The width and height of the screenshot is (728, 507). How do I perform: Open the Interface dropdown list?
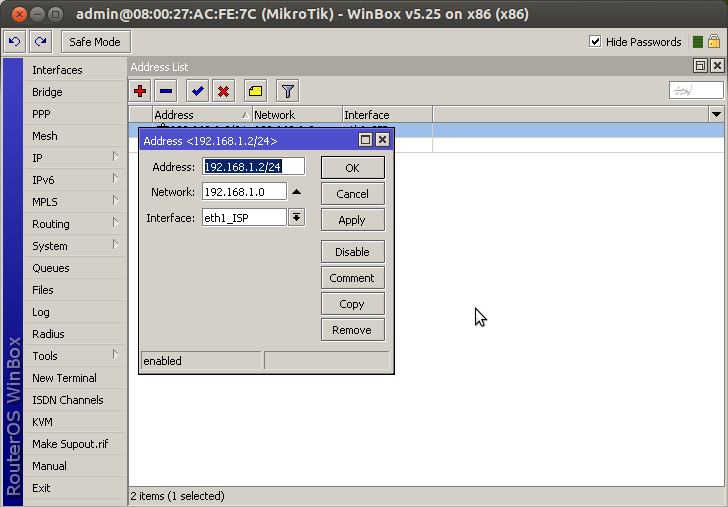click(x=296, y=217)
